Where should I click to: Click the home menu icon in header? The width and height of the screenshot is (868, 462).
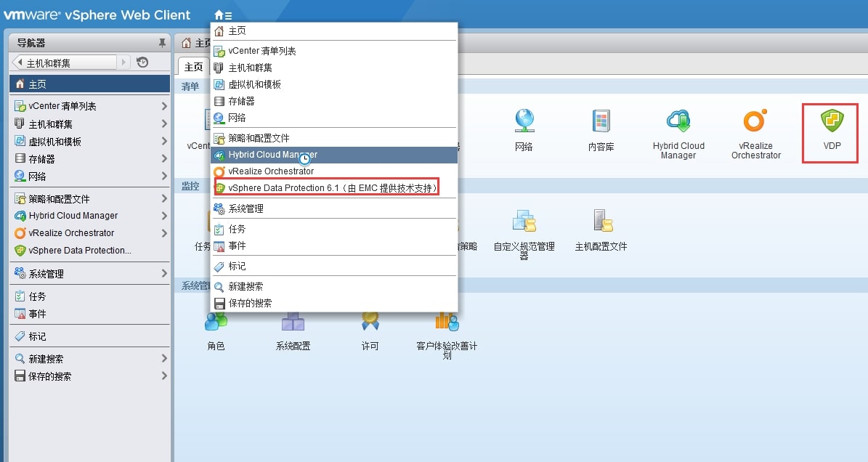[223, 15]
